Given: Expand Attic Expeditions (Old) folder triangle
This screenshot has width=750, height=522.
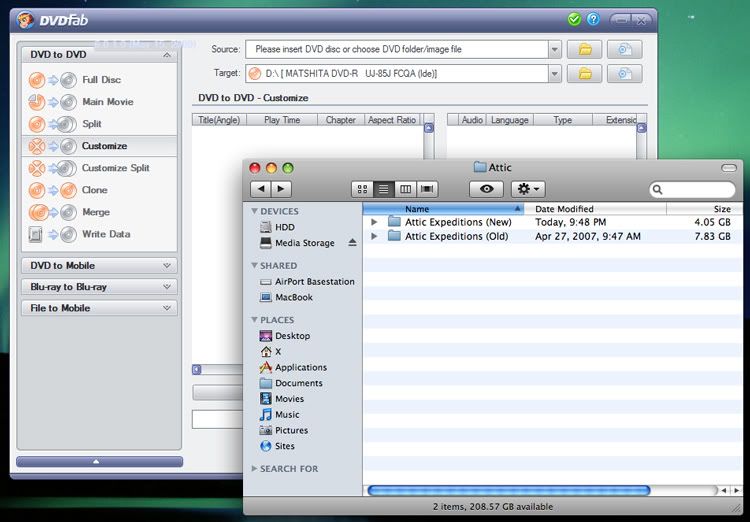Looking at the screenshot, I should tap(375, 236).
